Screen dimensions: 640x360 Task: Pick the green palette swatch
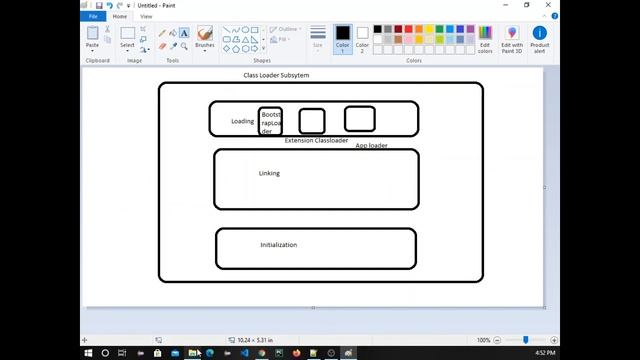point(440,29)
